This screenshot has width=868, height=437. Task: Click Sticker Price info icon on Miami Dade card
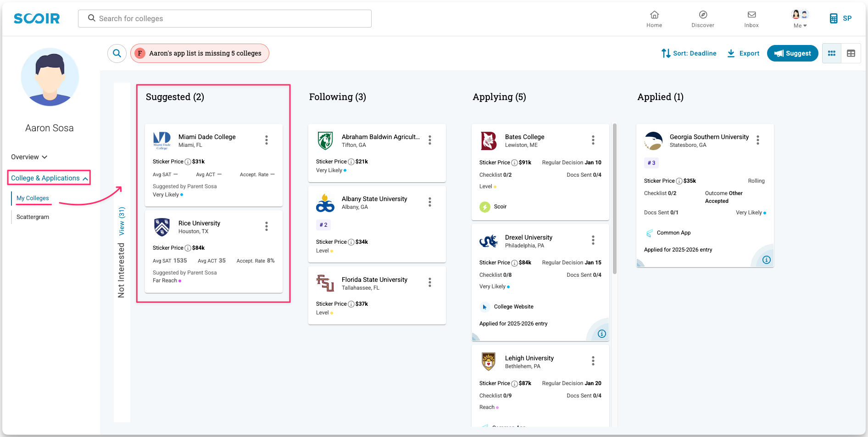[188, 162]
